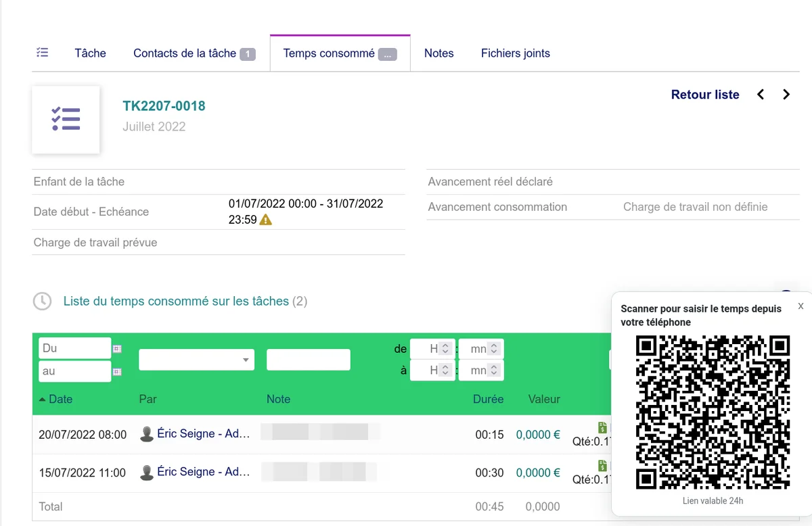Click the total duration 00:45

click(489, 506)
